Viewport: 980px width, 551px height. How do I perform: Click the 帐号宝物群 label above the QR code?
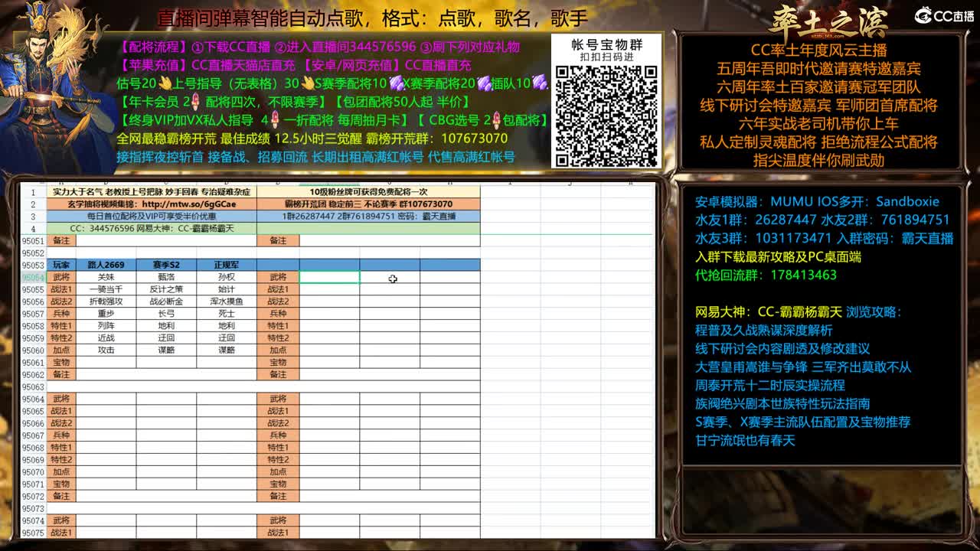606,45
